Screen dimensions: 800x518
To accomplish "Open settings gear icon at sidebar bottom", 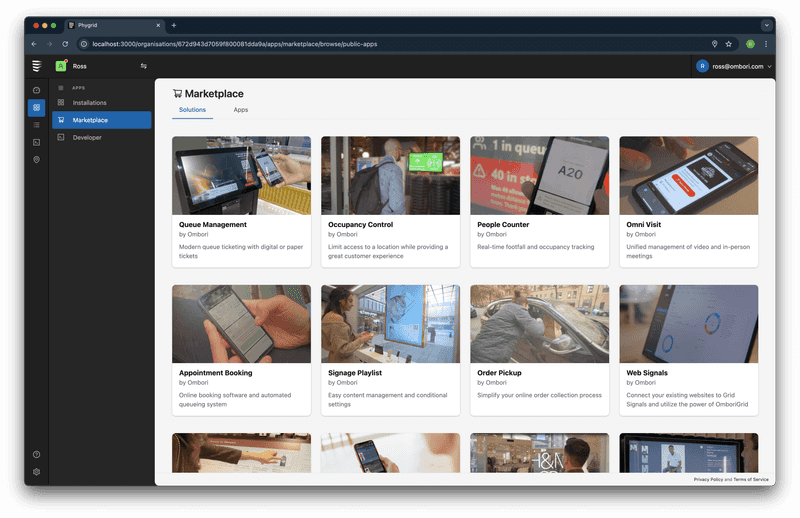I will coord(36,472).
